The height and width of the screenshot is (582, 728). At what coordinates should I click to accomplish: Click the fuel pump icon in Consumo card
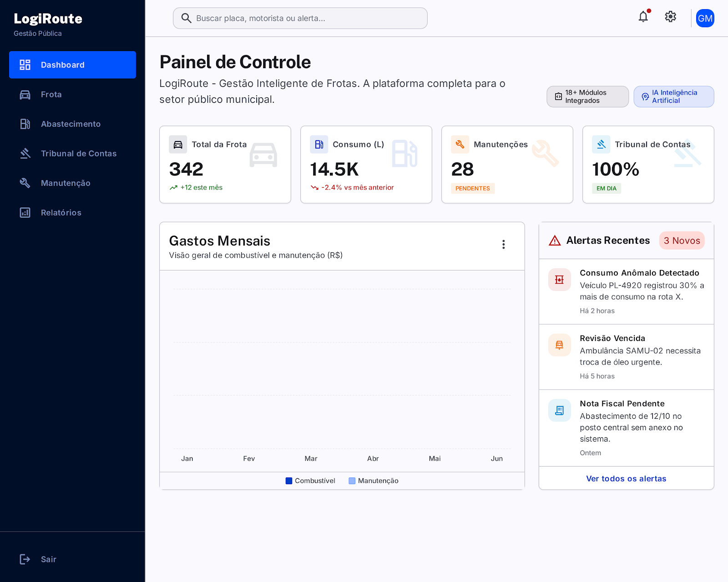(x=319, y=145)
